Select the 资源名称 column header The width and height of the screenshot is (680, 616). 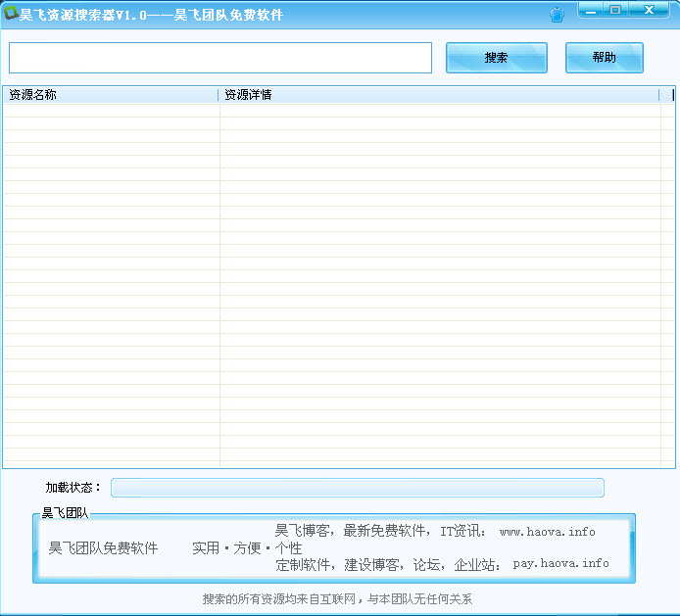110,95
